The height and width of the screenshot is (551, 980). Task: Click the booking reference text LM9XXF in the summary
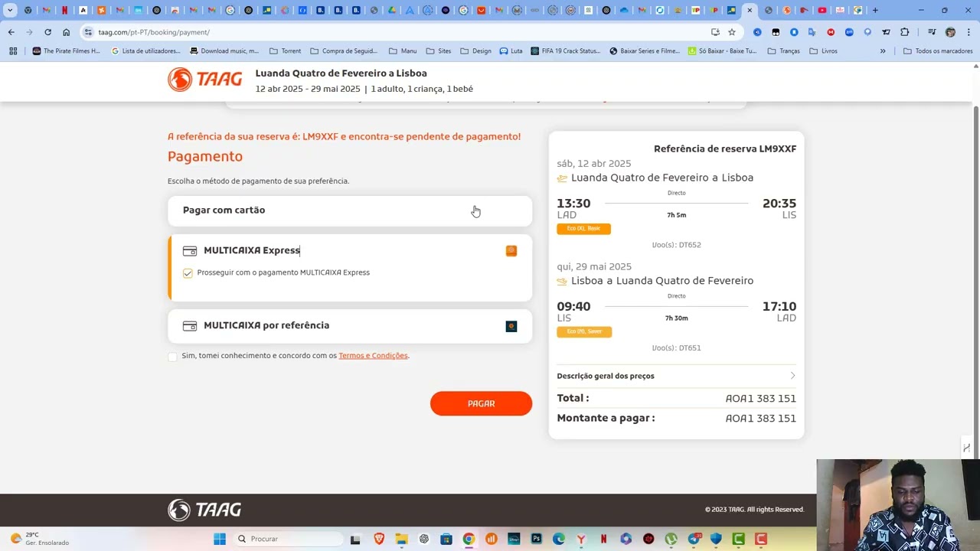(777, 148)
